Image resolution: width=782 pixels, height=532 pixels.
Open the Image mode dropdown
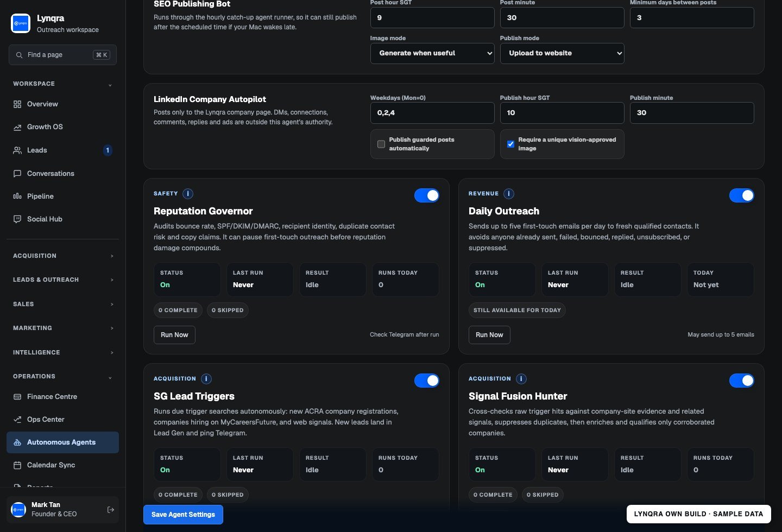(432, 53)
